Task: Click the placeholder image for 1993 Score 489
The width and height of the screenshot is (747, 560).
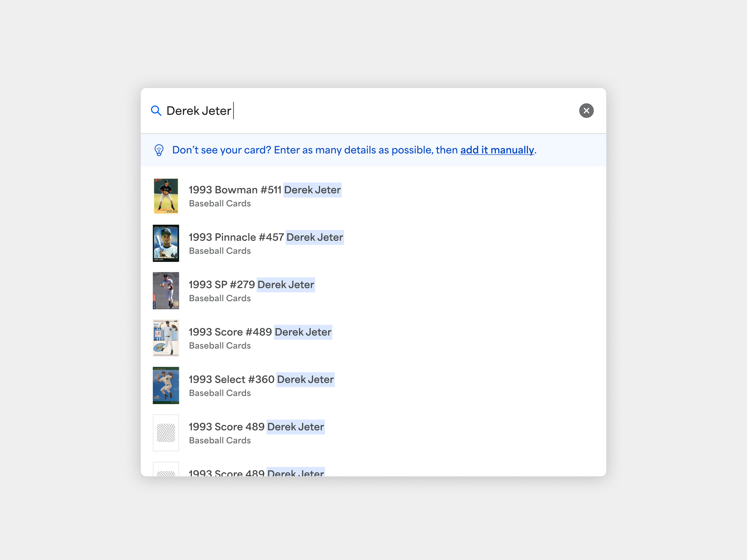Action: [166, 433]
